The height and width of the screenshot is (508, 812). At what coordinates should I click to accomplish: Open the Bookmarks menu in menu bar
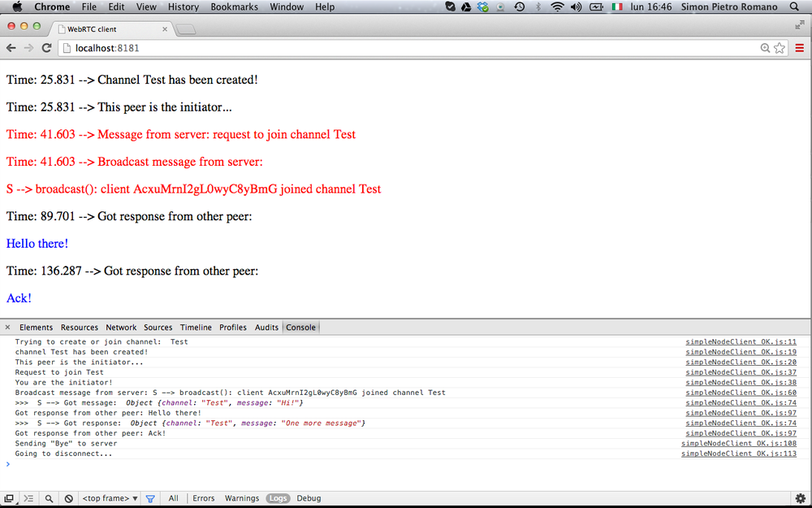point(234,7)
